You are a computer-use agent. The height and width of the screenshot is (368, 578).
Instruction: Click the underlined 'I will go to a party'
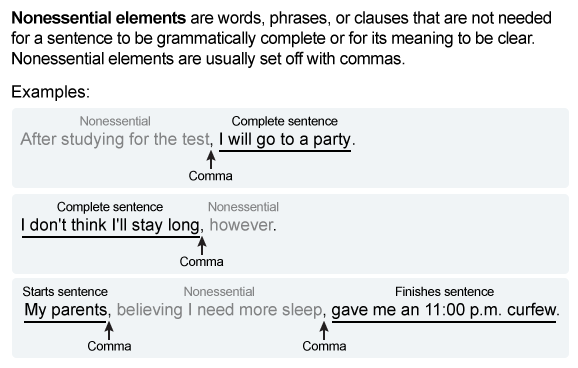[x=285, y=139]
